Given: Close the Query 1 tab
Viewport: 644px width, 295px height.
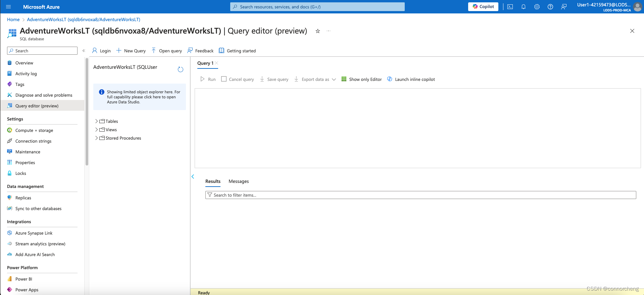Looking at the screenshot, I should click(x=216, y=63).
